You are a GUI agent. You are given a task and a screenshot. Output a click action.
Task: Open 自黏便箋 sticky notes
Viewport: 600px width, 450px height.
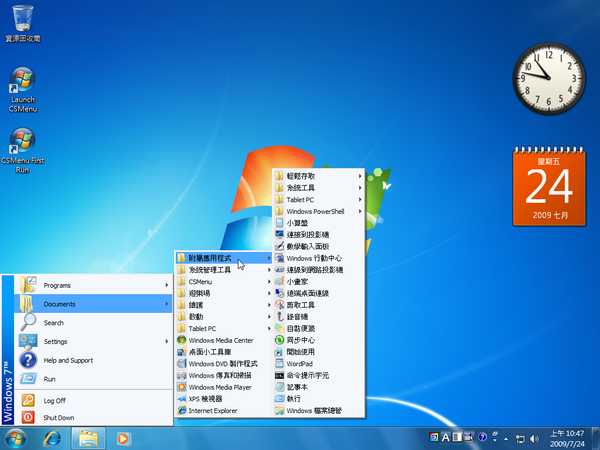click(319, 329)
